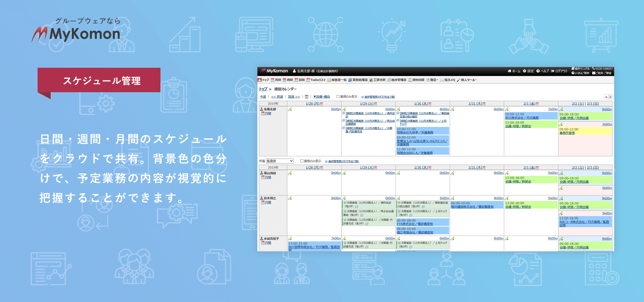Open the 2/3 (日) date link in top table

(x=593, y=104)
